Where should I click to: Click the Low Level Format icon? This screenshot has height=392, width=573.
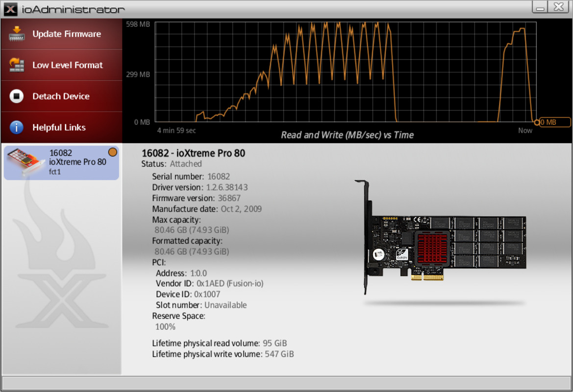coord(17,65)
